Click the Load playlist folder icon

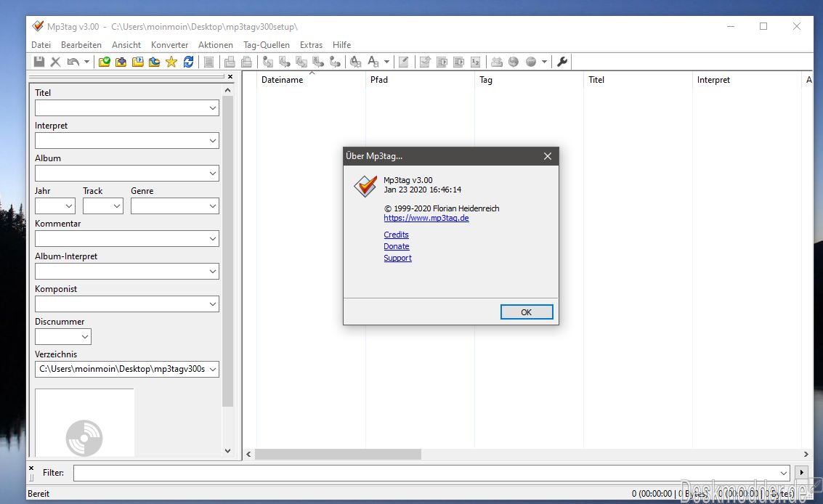[x=137, y=62]
